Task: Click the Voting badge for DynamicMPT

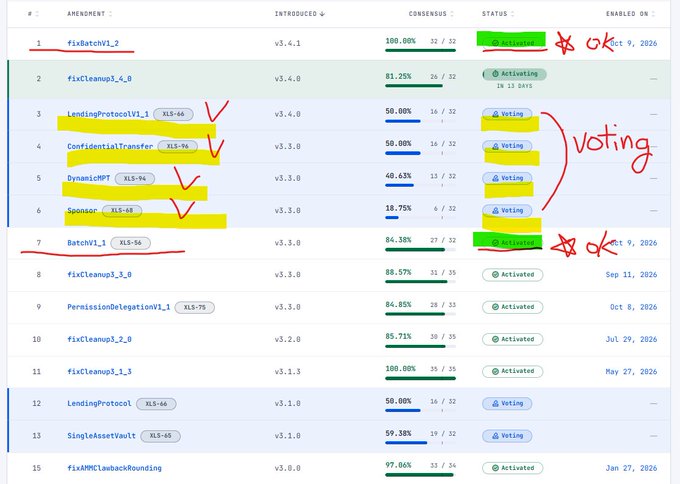Action: point(507,178)
